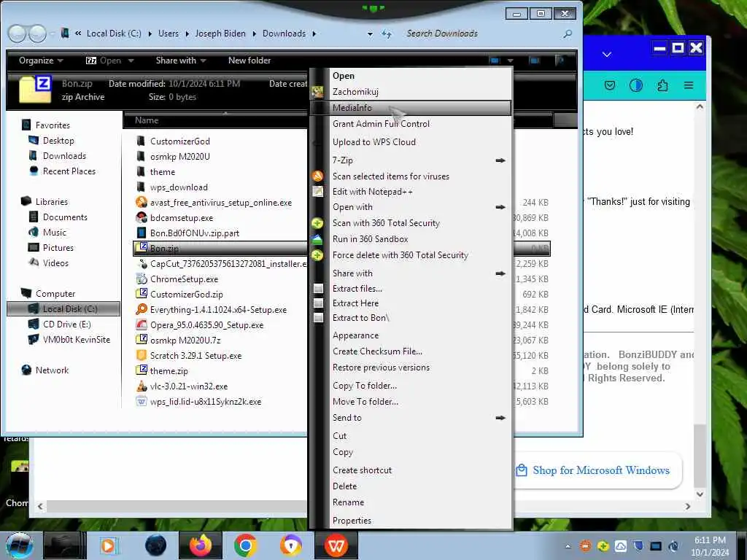Expand the 7-Zip submenu
Image resolution: width=747 pixels, height=560 pixels.
500,160
